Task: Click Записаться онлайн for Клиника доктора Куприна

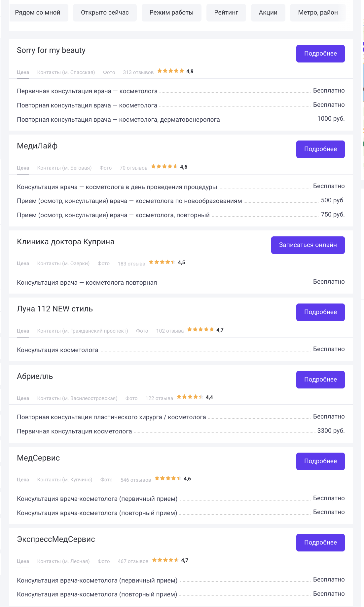Action: 308,245
